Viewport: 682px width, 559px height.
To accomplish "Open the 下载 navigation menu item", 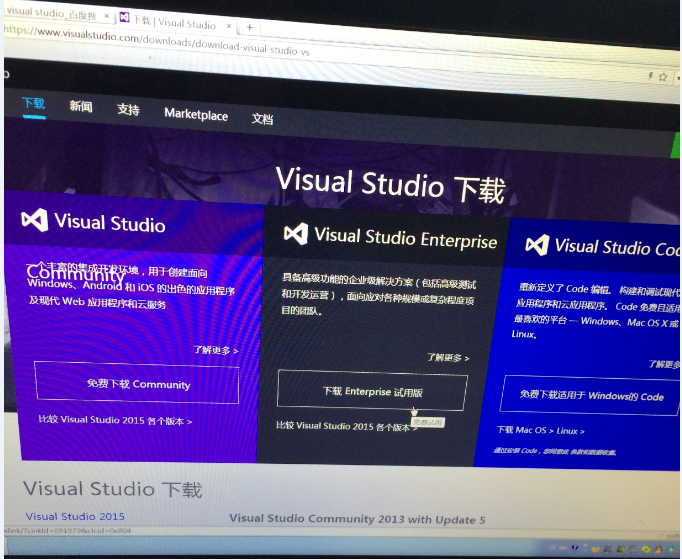I will [x=34, y=104].
